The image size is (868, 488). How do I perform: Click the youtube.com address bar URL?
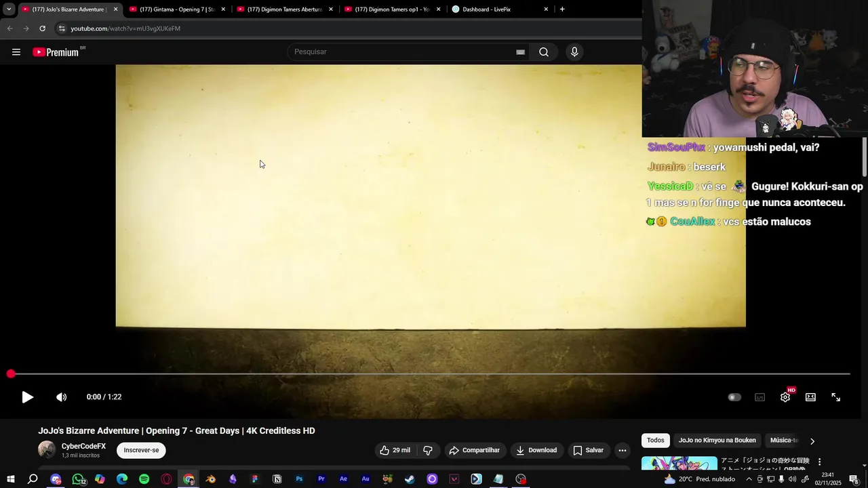tap(125, 28)
